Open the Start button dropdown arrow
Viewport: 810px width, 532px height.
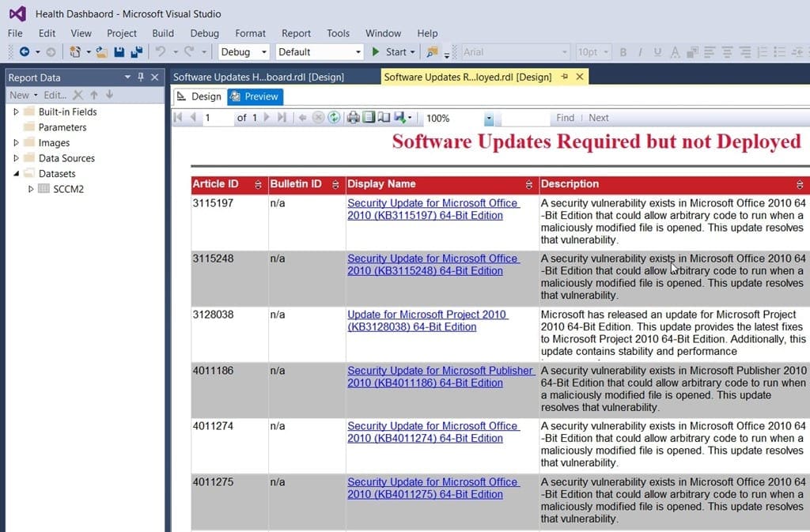412,52
